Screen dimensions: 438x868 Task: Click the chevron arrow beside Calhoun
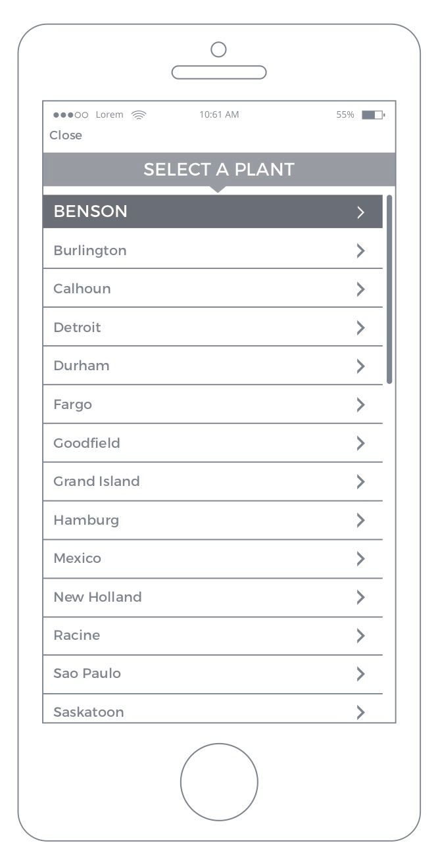click(x=360, y=289)
